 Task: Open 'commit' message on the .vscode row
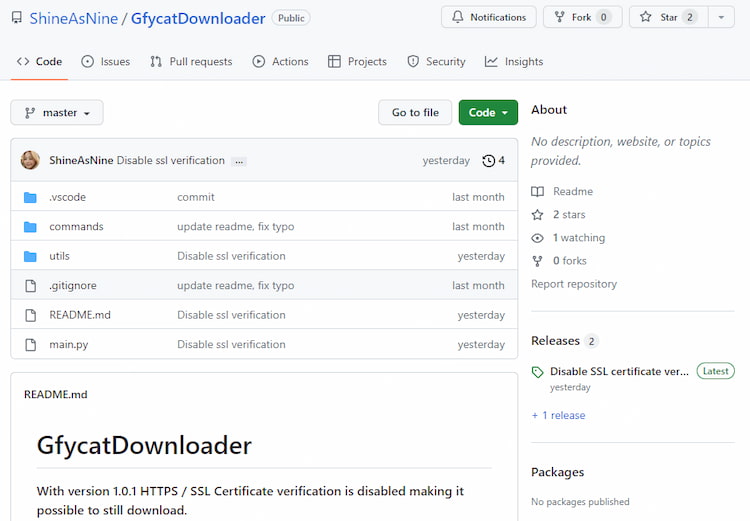coord(196,197)
